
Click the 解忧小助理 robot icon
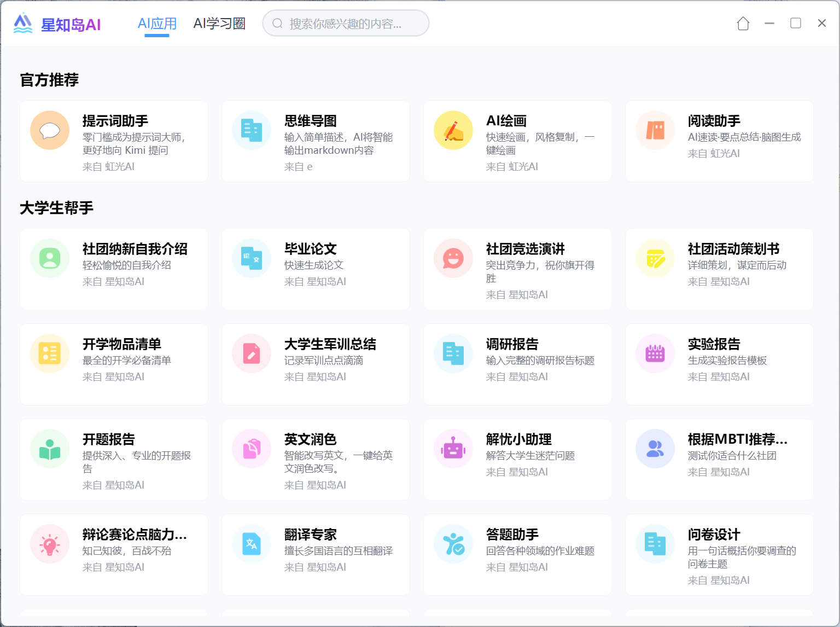tap(453, 449)
